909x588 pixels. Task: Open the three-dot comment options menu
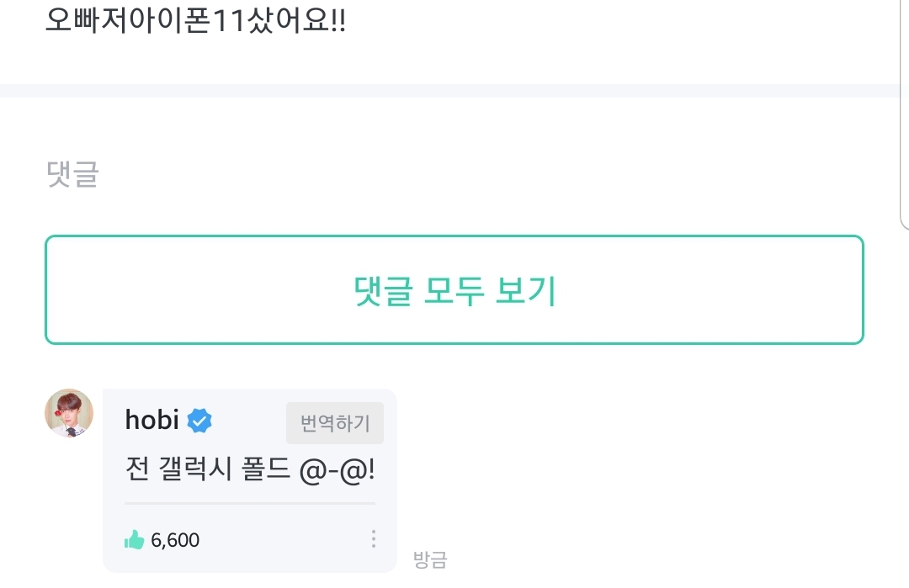373,538
